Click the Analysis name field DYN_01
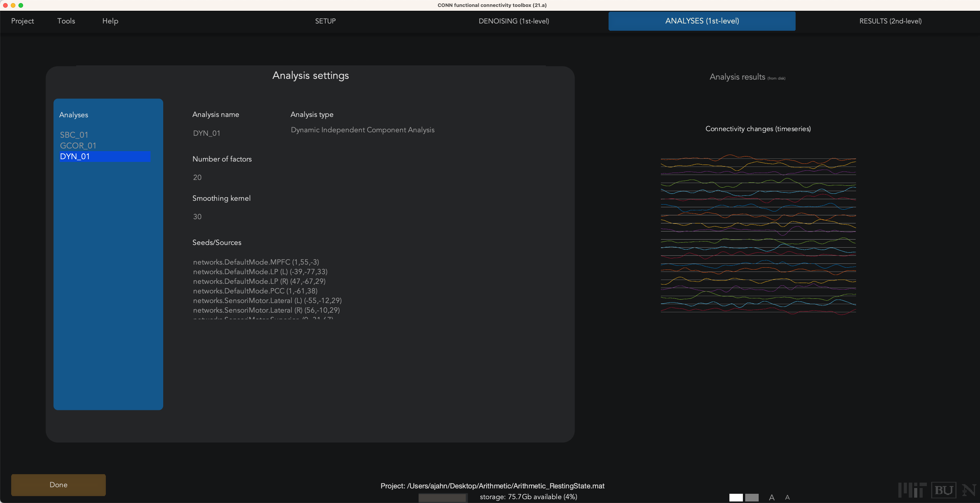The height and width of the screenshot is (503, 980). pyautogui.click(x=207, y=133)
